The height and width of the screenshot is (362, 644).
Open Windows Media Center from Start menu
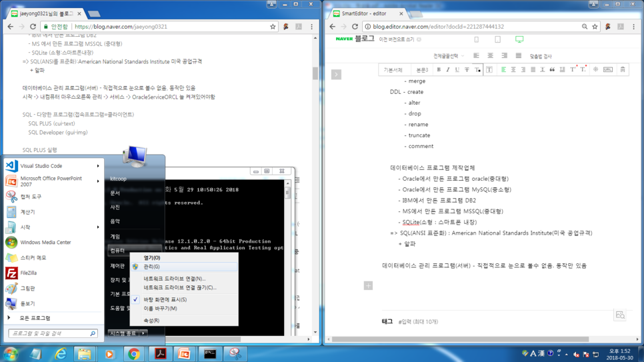(53, 243)
